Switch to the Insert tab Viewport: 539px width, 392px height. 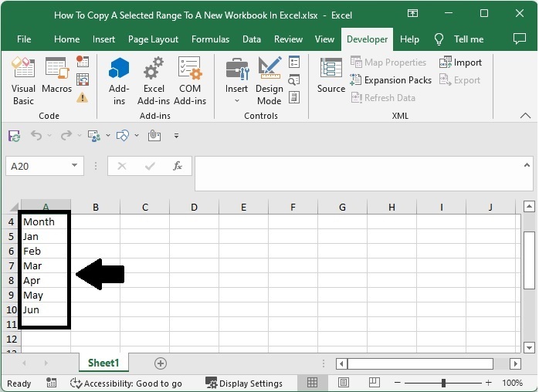click(103, 39)
